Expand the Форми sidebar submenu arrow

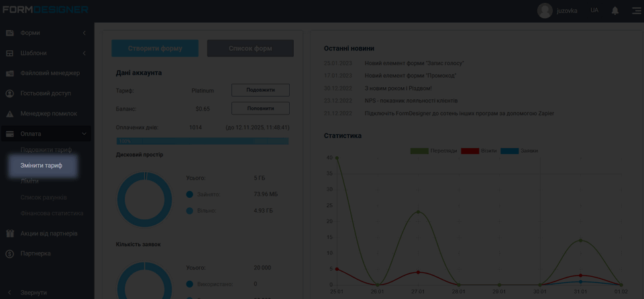(84, 33)
